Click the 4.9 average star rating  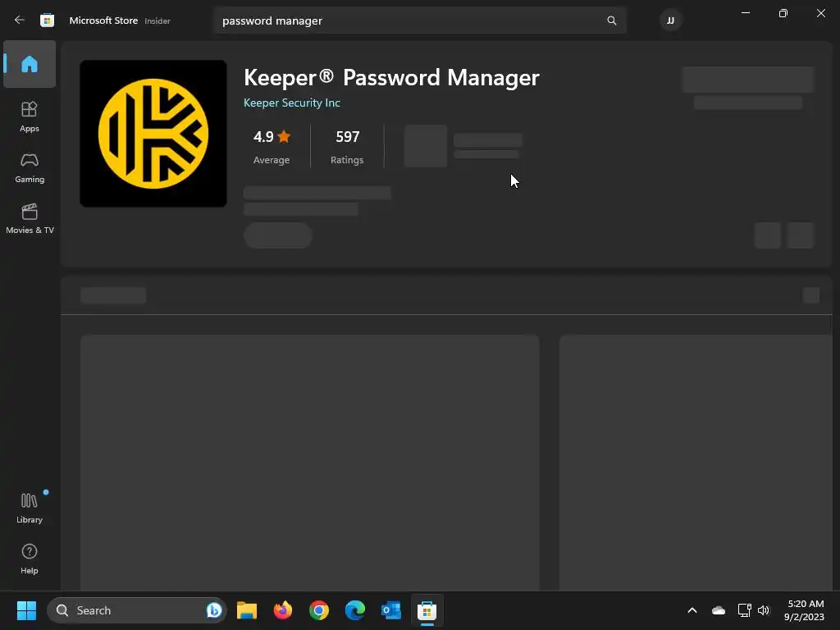coord(272,137)
